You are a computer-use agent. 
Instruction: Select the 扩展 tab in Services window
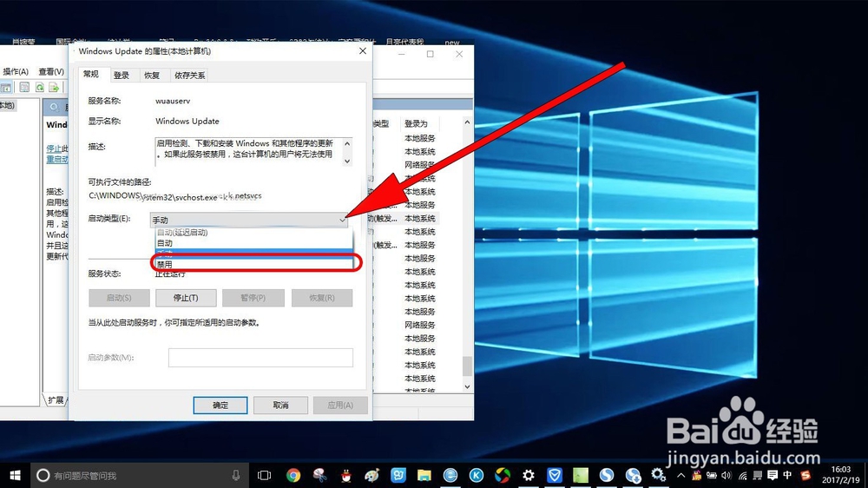pos(56,400)
